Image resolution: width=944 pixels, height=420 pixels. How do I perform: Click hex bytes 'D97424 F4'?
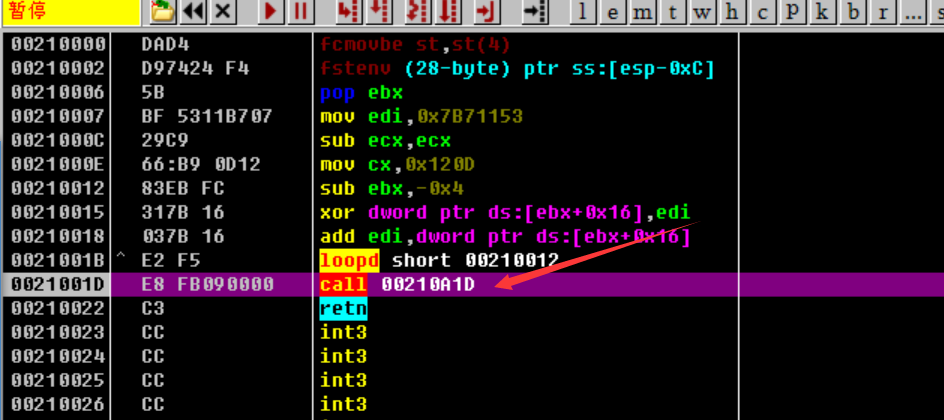196,69
